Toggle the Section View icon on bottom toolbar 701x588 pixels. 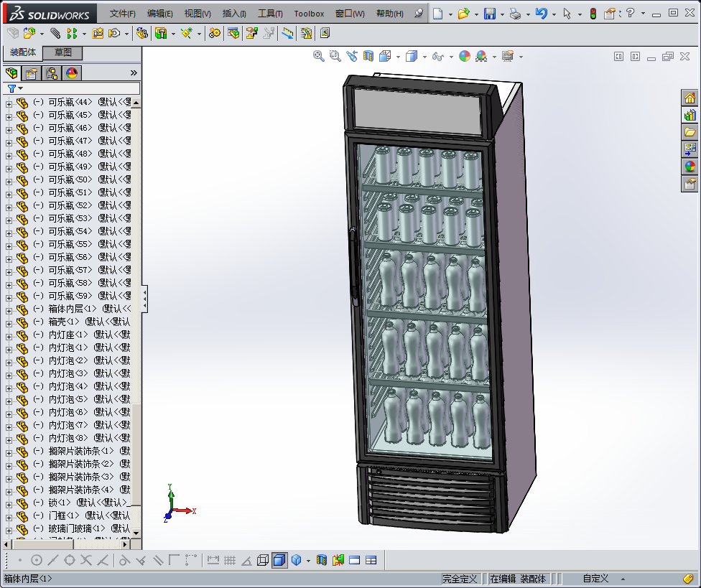322,560
